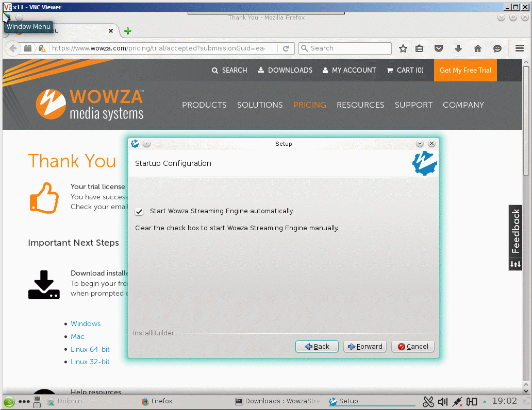The width and height of the screenshot is (532, 410).
Task: Click Forward in the Setup wizard
Action: pos(365,346)
